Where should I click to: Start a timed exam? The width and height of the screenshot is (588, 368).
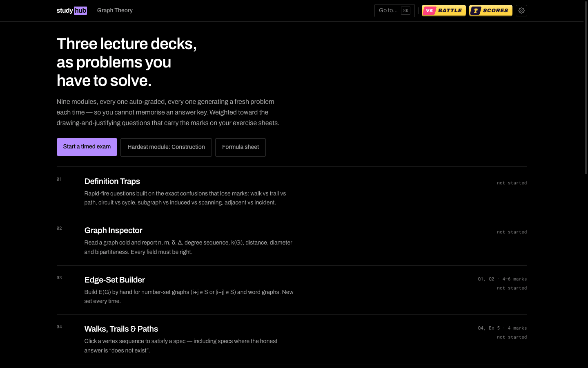[87, 147]
